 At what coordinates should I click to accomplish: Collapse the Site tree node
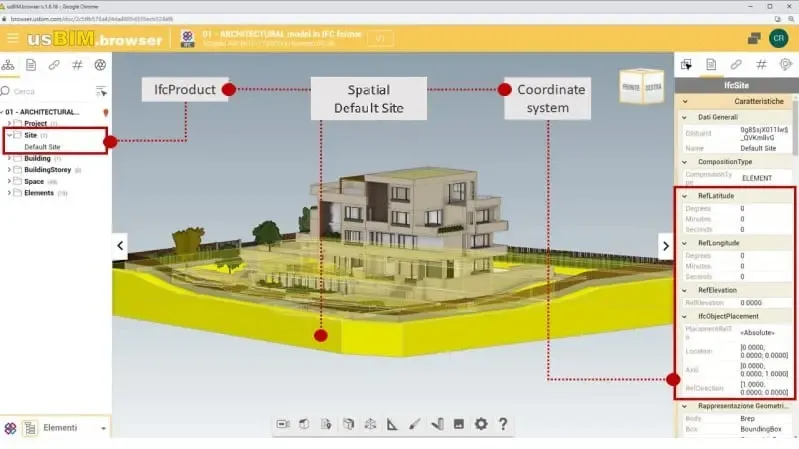pyautogui.click(x=9, y=135)
